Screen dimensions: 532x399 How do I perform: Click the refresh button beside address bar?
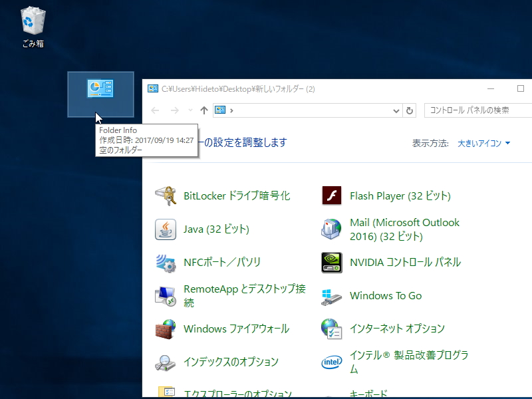(x=410, y=110)
